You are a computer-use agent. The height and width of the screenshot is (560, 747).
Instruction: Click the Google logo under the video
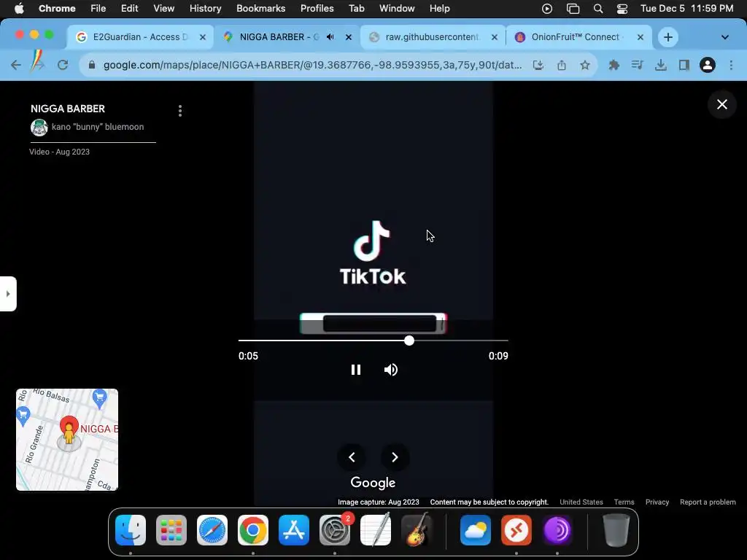[x=373, y=483]
